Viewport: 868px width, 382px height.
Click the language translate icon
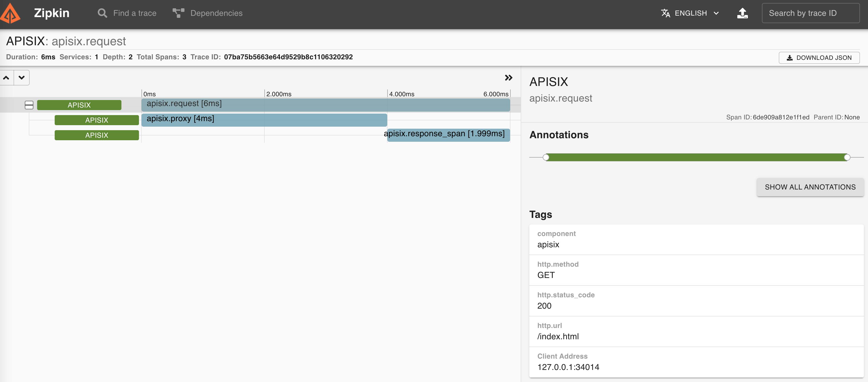(x=665, y=13)
